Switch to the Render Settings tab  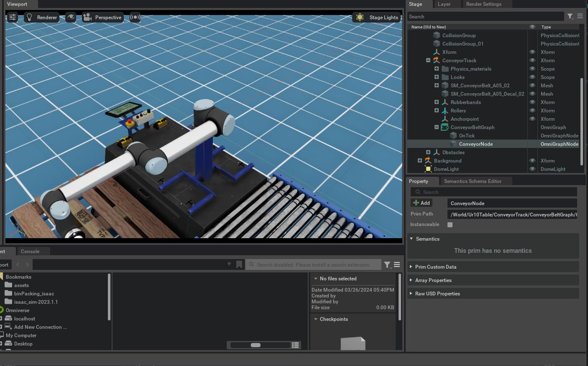(483, 4)
